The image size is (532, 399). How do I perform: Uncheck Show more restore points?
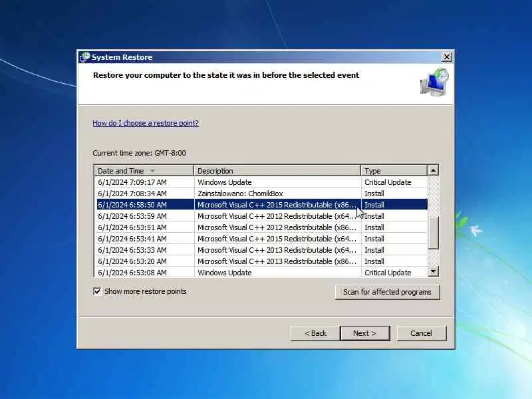[97, 291]
